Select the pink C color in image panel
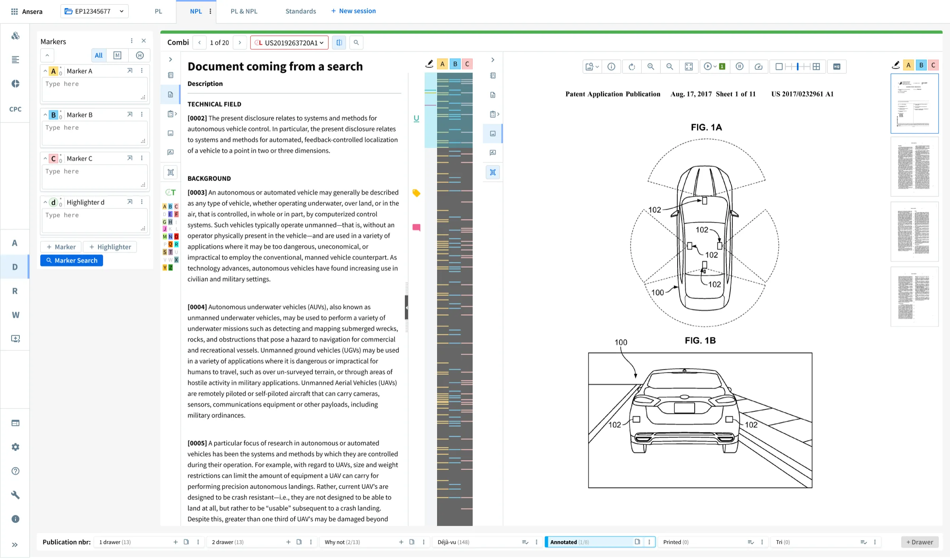Screen dimensions: 950x560 click(933, 65)
